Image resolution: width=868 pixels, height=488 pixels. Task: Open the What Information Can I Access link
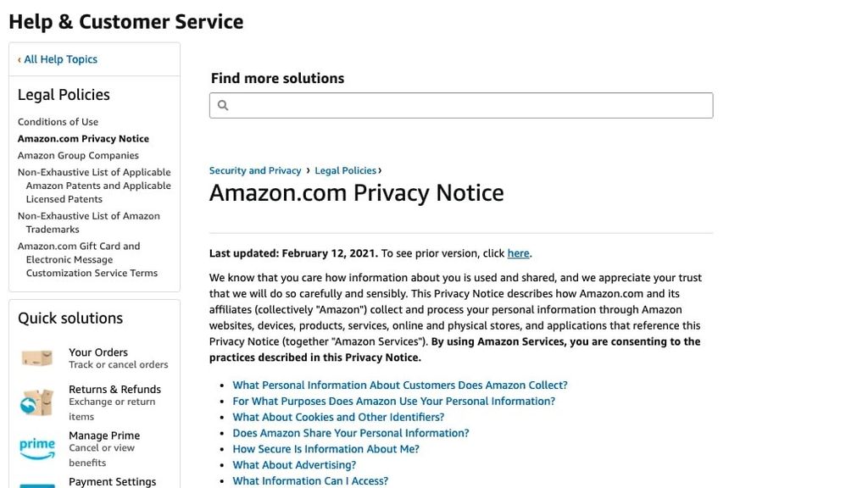coord(310,480)
